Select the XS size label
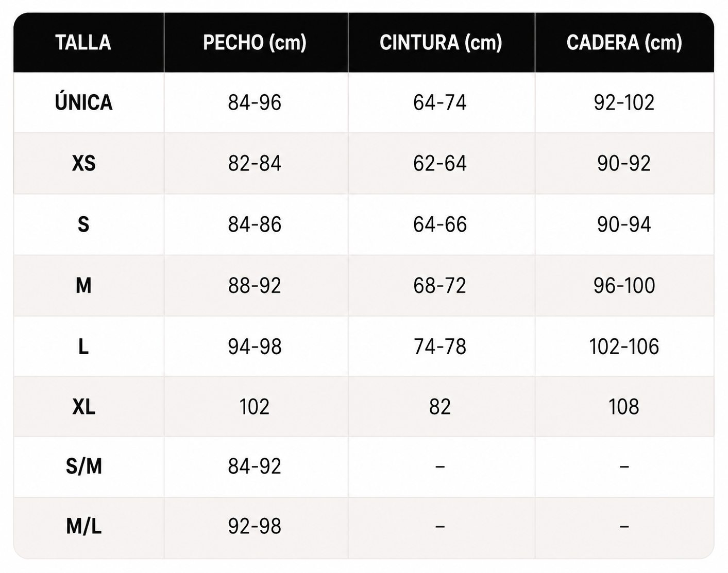This screenshot has height=573, width=728. [x=83, y=164]
